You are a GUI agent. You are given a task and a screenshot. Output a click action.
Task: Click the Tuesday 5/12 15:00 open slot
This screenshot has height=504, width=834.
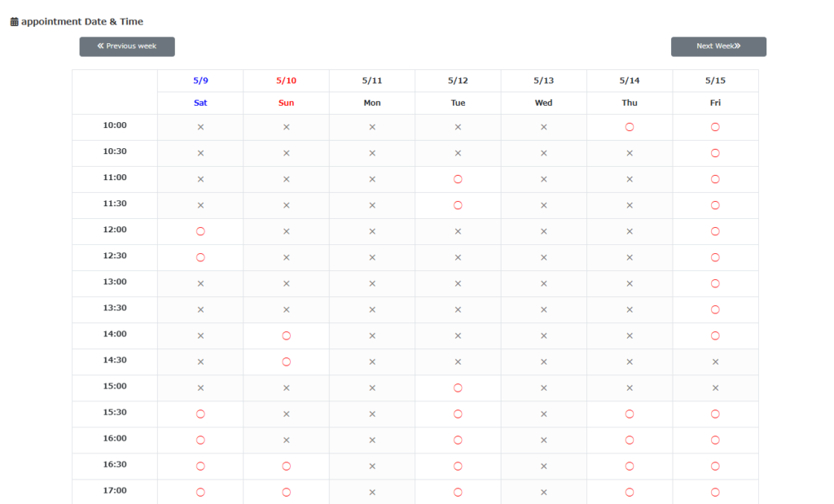tap(458, 388)
